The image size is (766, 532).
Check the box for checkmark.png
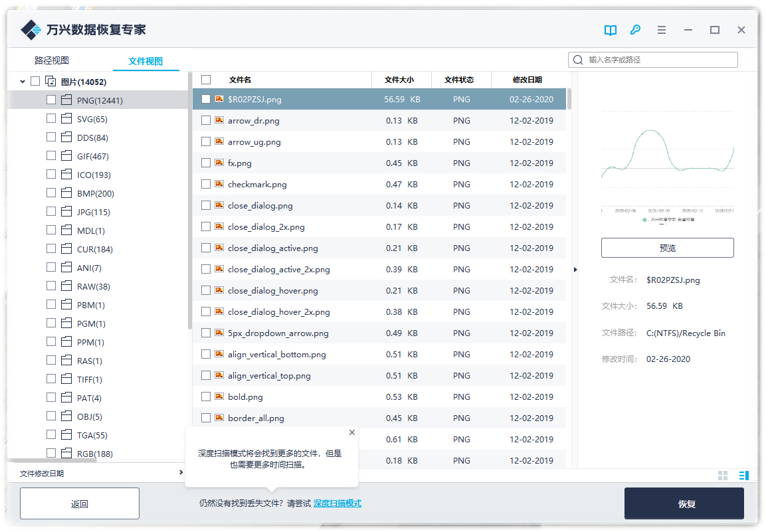point(206,184)
